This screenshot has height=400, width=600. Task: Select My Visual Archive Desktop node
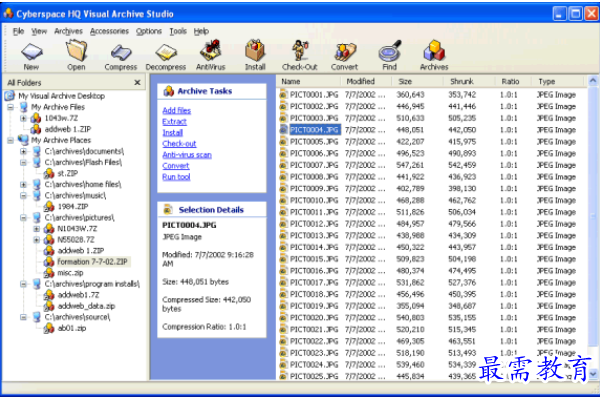[61, 96]
